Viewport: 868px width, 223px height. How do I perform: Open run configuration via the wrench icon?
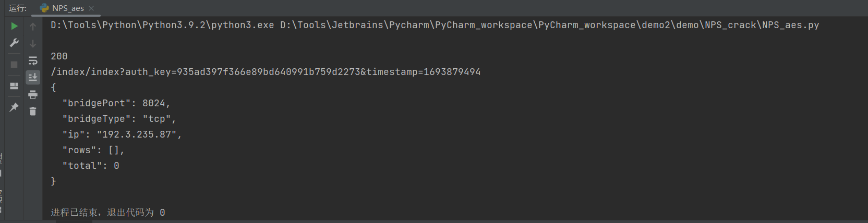click(x=14, y=43)
